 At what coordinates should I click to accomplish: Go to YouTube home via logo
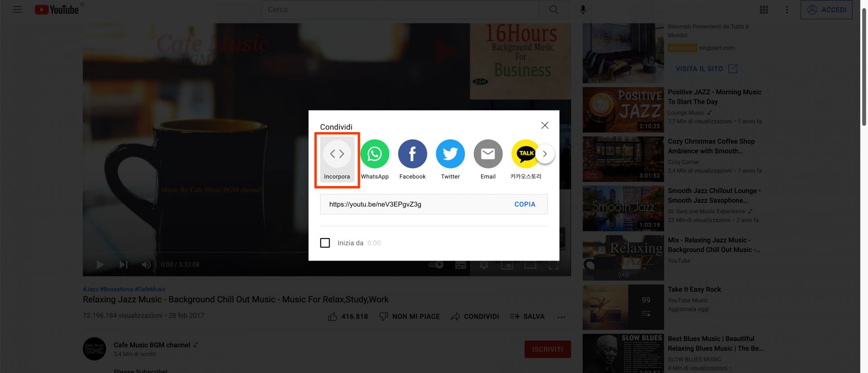tap(57, 9)
